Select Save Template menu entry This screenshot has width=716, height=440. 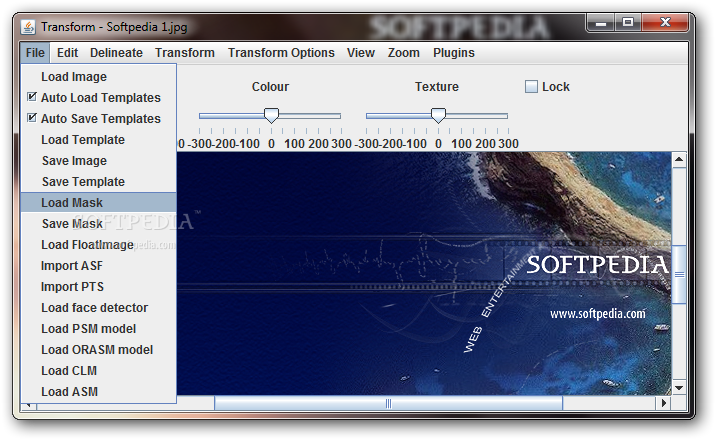(x=99, y=182)
